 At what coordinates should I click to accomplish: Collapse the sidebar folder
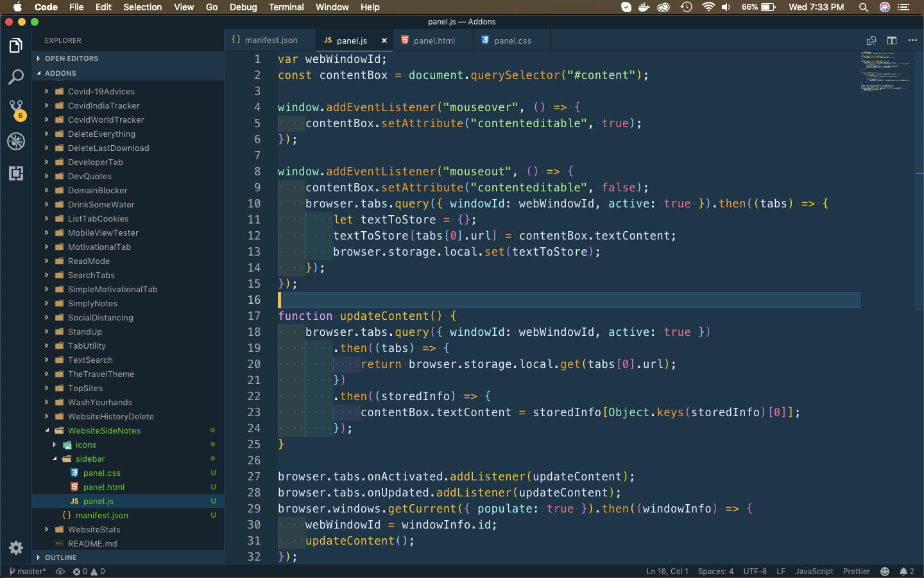128,459
